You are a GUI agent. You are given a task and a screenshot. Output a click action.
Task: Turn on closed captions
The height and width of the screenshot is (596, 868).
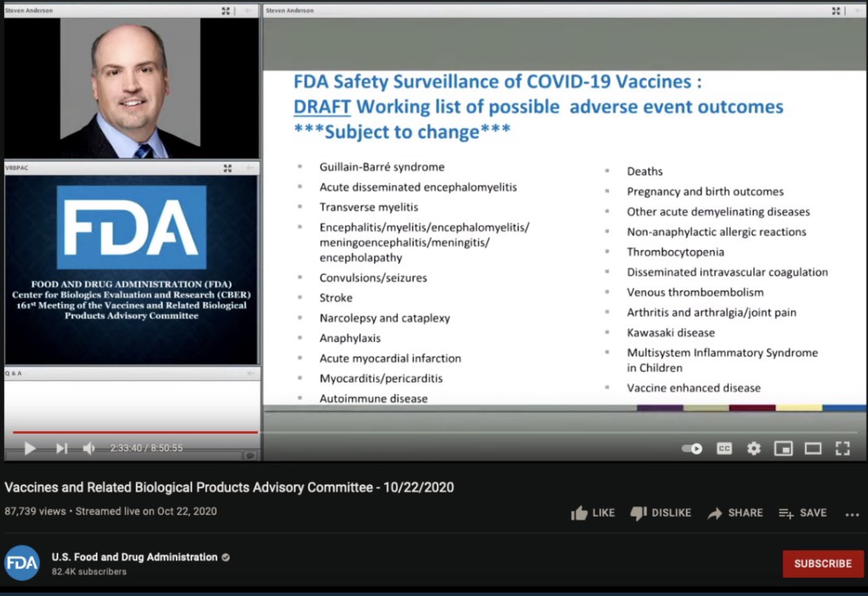pyautogui.click(x=724, y=448)
